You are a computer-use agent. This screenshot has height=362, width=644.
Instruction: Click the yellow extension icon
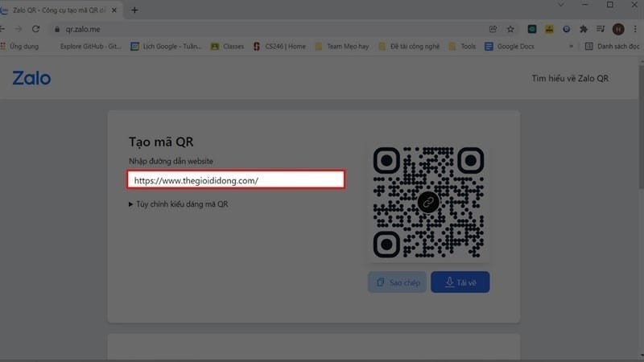[x=549, y=29]
